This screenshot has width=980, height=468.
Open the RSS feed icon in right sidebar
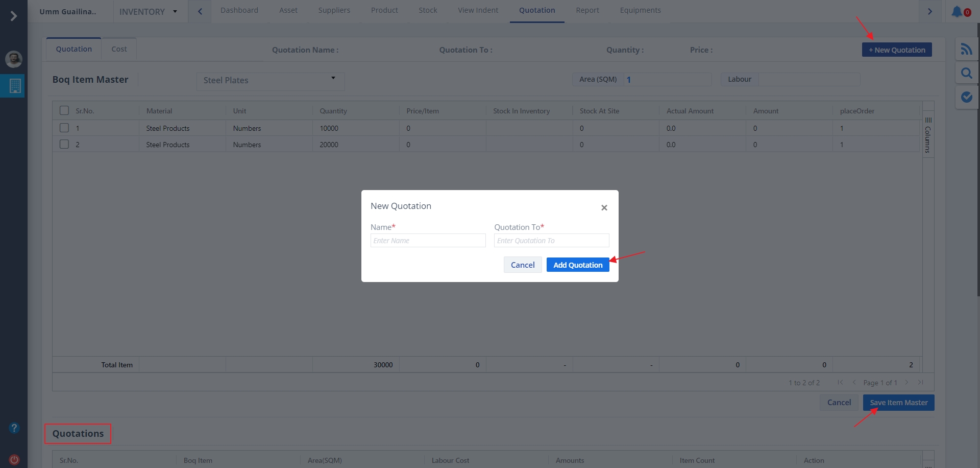coord(966,49)
